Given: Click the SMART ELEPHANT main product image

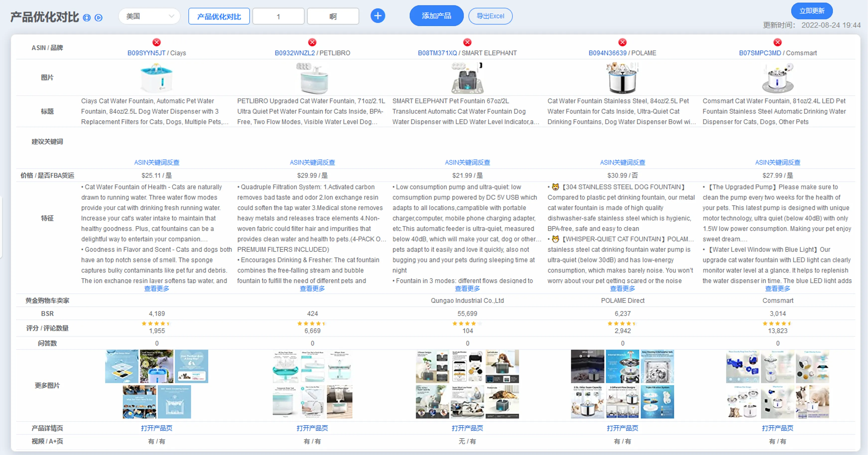Looking at the screenshot, I should pos(467,78).
